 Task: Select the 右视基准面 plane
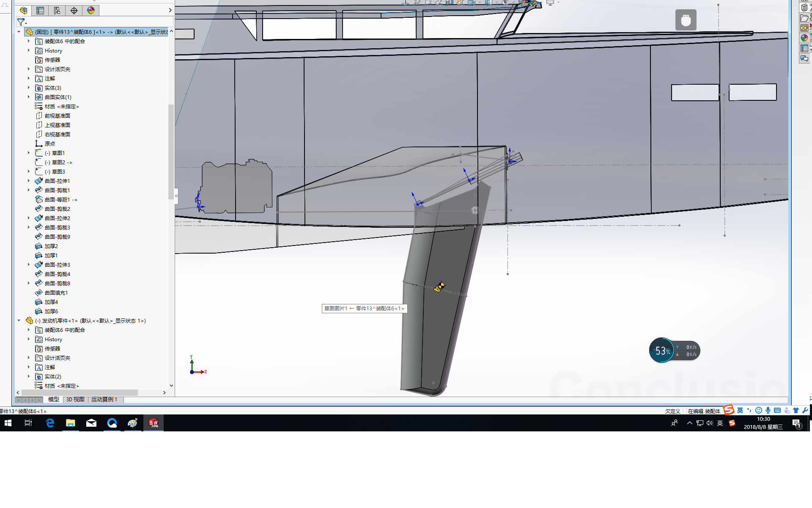[x=53, y=135]
